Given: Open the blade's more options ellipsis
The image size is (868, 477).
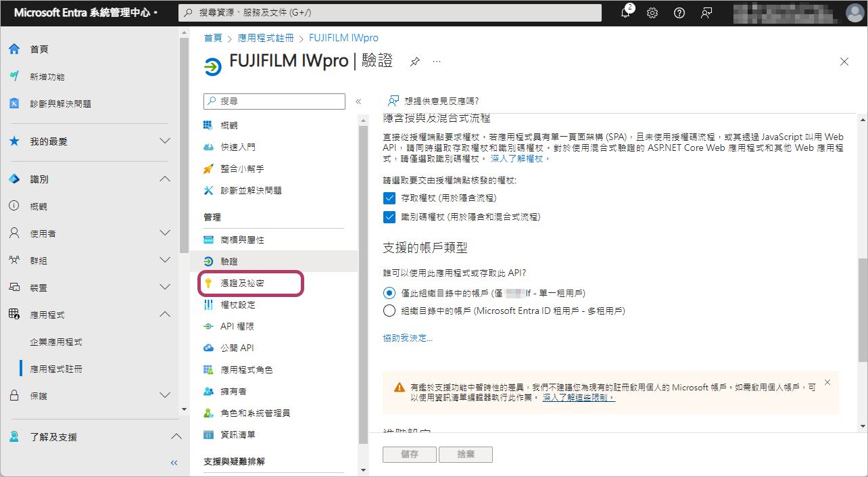Looking at the screenshot, I should [437, 62].
